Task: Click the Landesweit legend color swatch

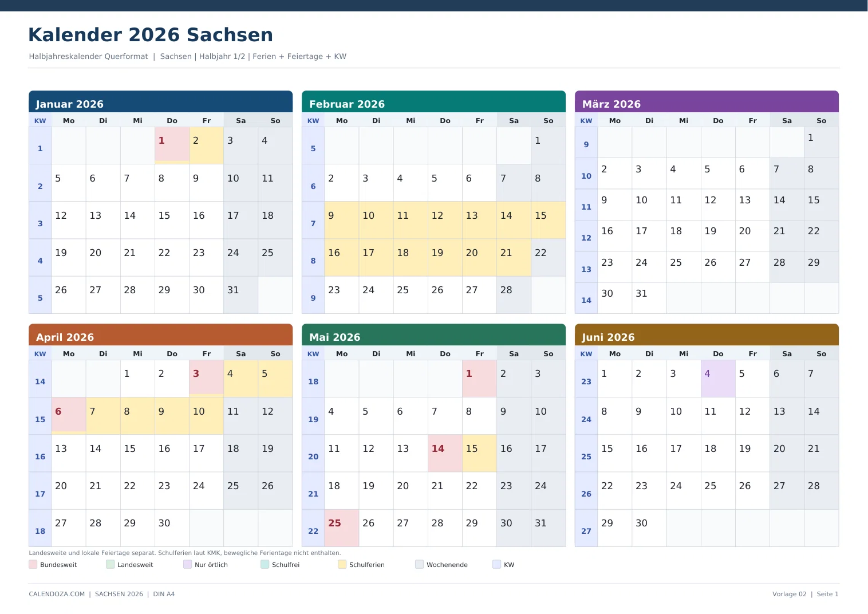Action: click(110, 564)
